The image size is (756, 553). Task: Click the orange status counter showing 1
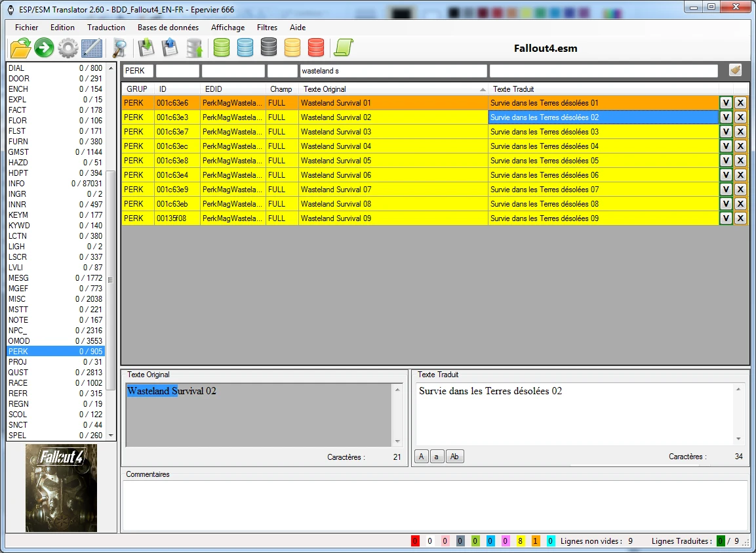(x=535, y=541)
